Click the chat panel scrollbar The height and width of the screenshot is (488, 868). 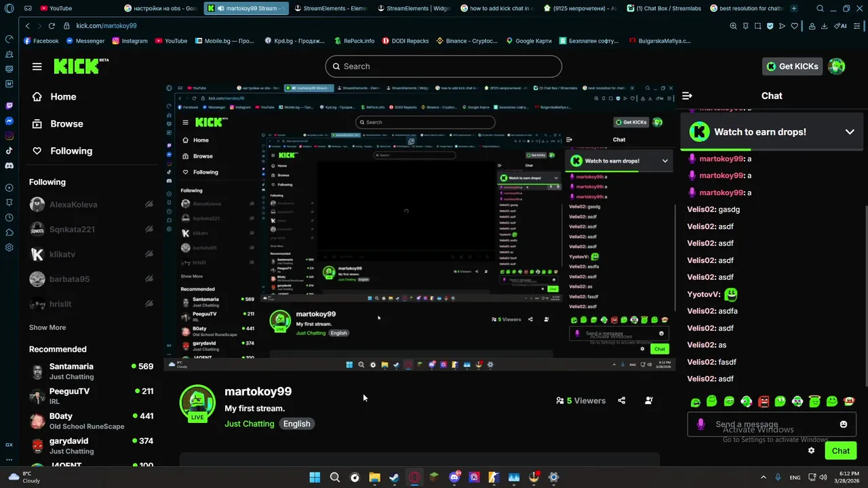(x=866, y=295)
